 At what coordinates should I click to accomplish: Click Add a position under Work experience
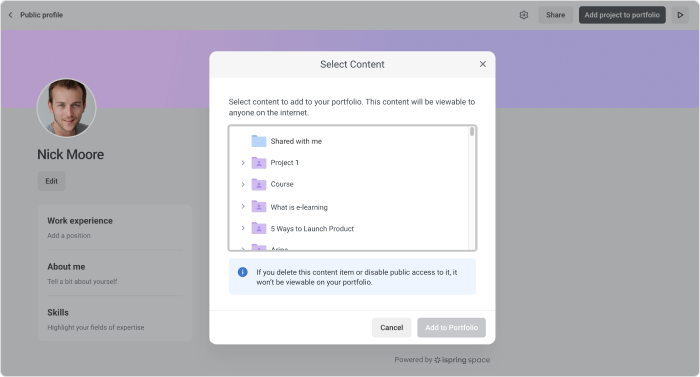point(69,235)
